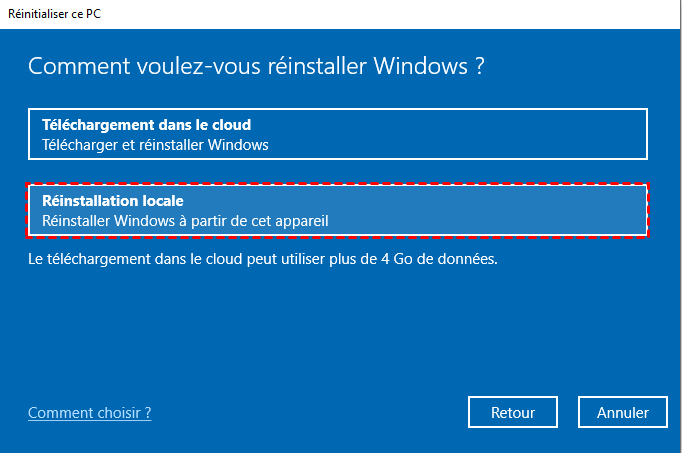This screenshot has height=453, width=682.
Task: Click the Annuler button
Action: click(623, 412)
